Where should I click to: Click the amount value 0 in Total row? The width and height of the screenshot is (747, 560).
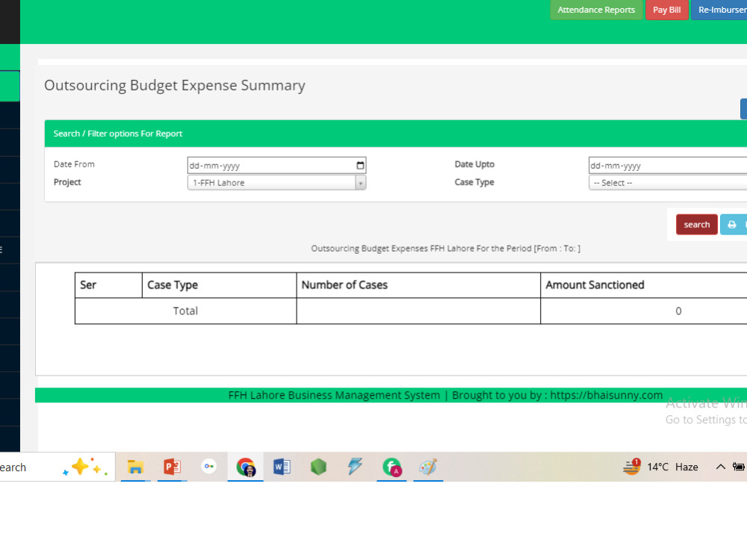point(678,311)
